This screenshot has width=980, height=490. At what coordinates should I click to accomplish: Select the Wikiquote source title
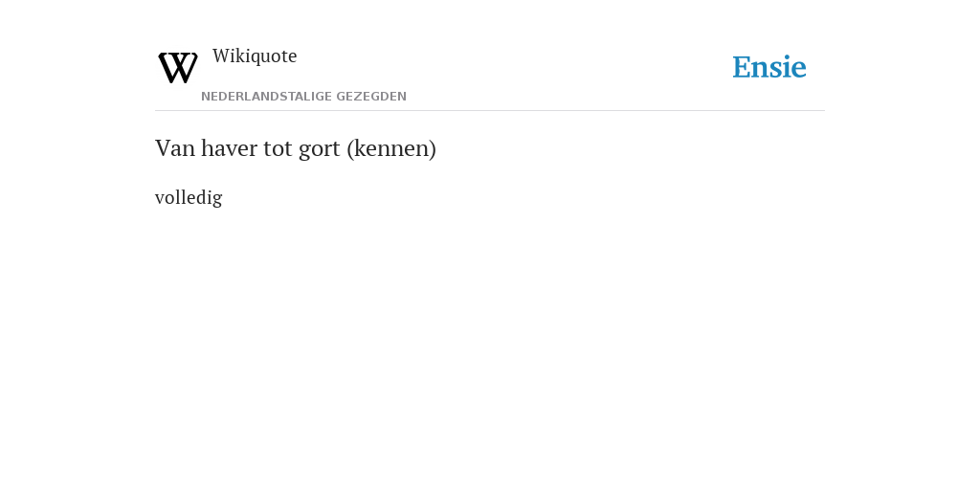click(255, 56)
